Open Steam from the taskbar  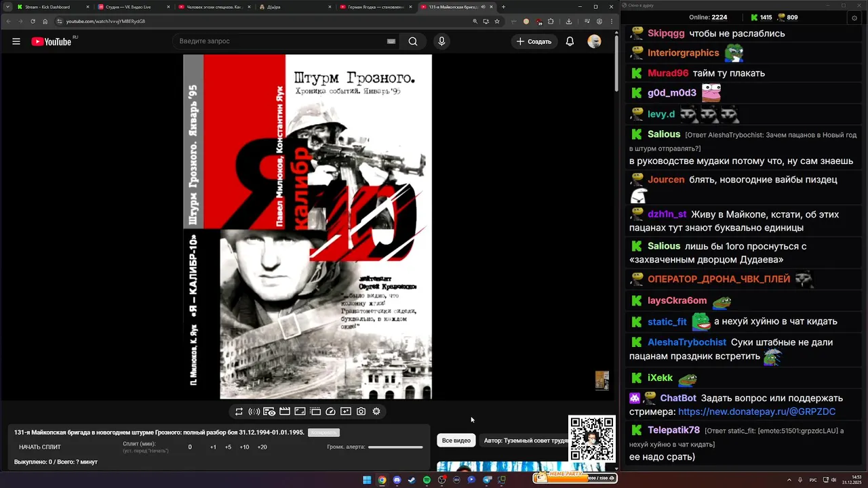412,480
